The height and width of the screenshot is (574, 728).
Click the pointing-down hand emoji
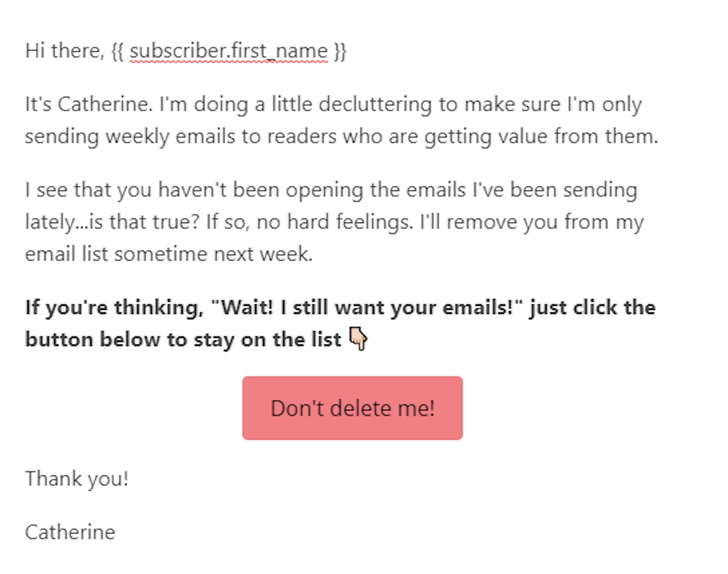click(x=358, y=339)
